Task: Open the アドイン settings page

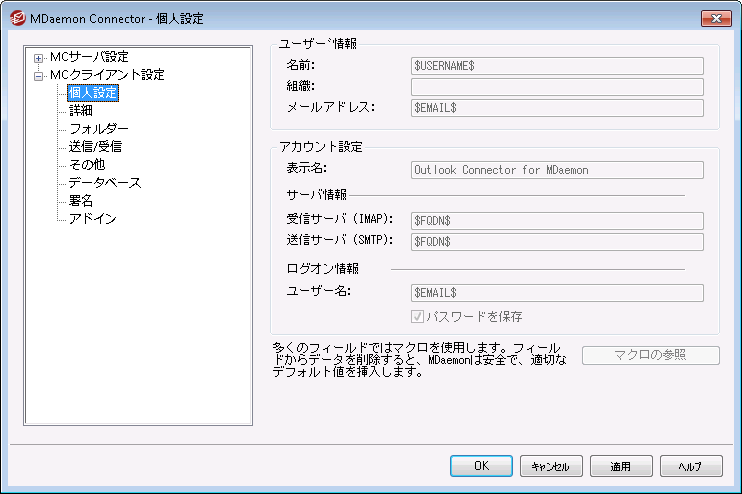Action: pos(93,219)
